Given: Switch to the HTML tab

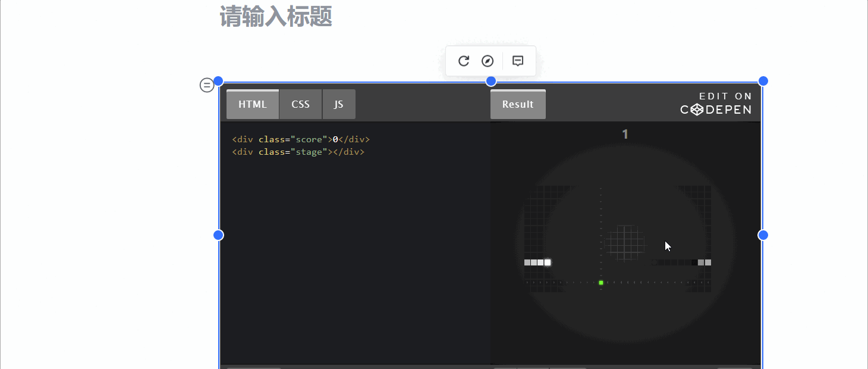Looking at the screenshot, I should click(253, 104).
